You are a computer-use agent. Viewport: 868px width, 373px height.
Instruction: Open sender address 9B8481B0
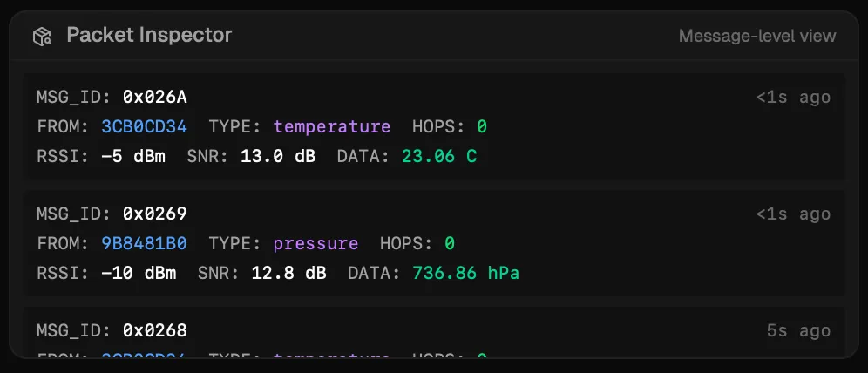pyautogui.click(x=144, y=243)
